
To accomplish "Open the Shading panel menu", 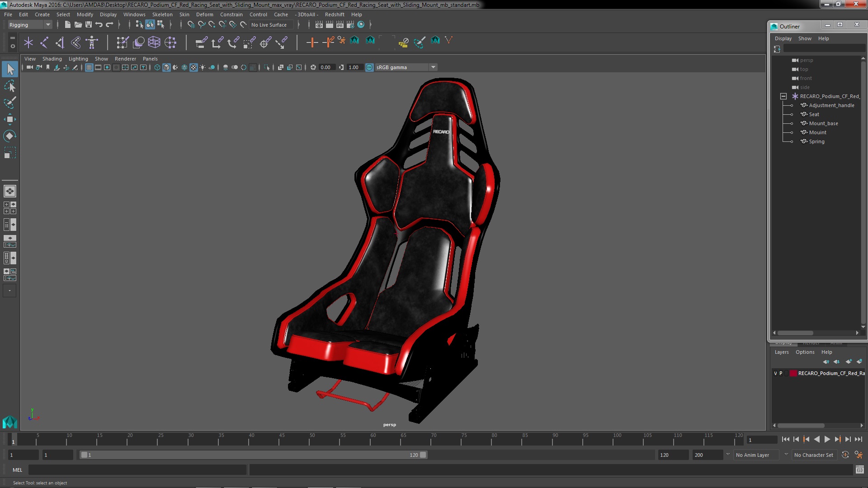I will tap(52, 59).
